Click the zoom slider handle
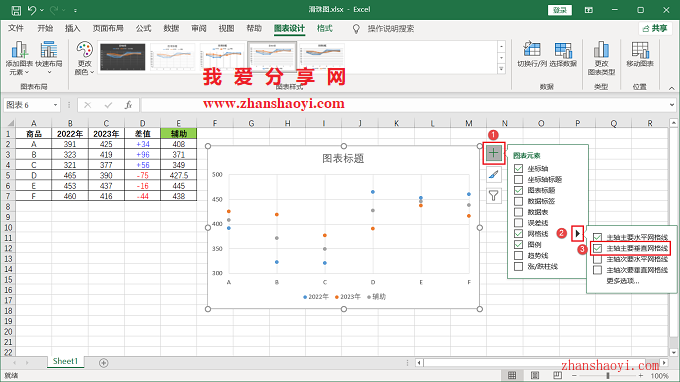This screenshot has height=382, width=680. coord(608,375)
